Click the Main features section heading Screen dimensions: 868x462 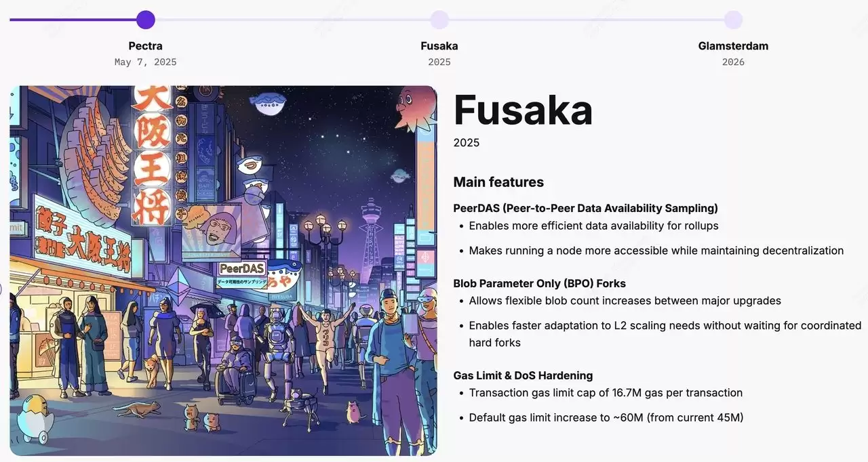[498, 182]
